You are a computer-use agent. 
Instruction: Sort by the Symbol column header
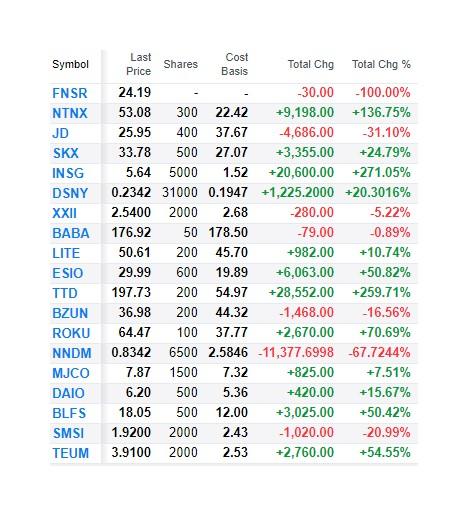70,64
